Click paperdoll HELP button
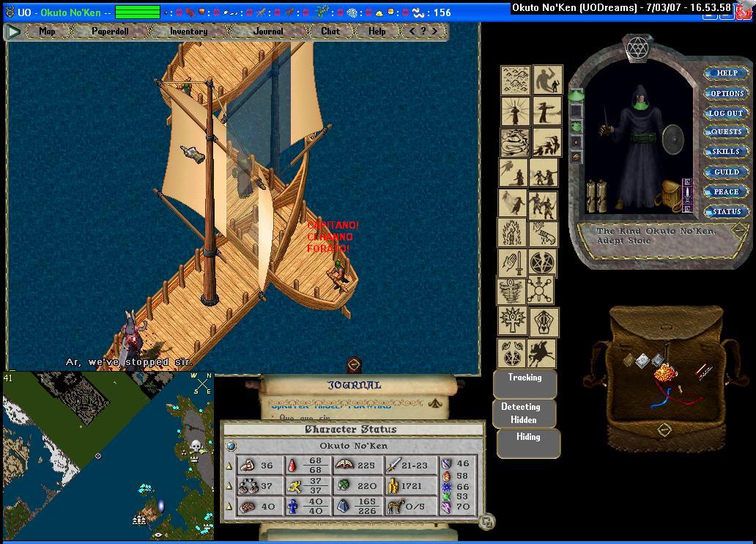The width and height of the screenshot is (756, 544). pyautogui.click(x=727, y=73)
